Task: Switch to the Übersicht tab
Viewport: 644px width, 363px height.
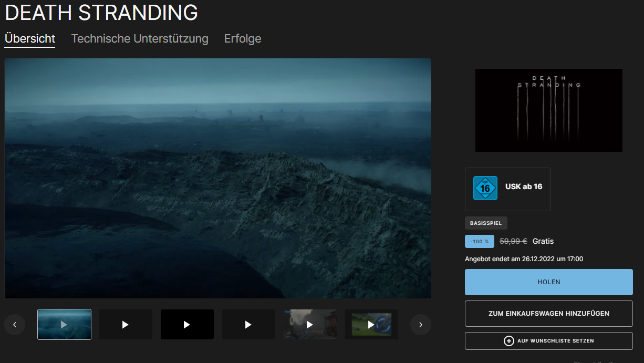Action: pyautogui.click(x=30, y=39)
